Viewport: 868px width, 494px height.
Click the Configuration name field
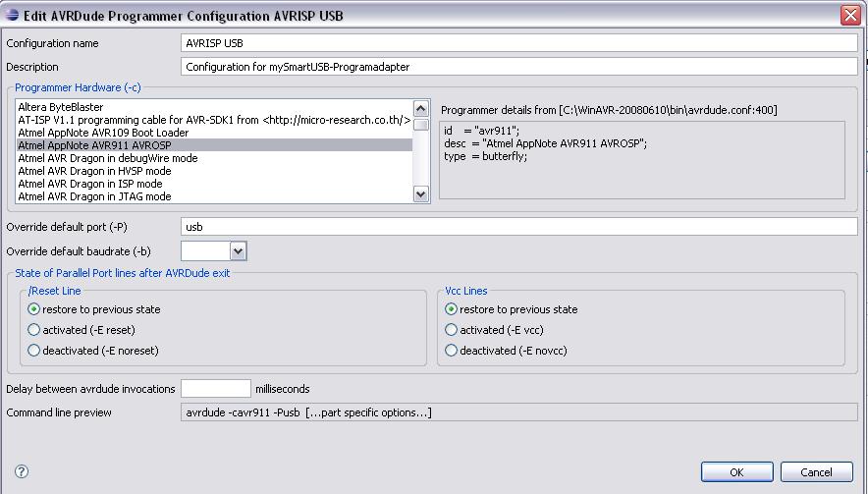(x=518, y=42)
